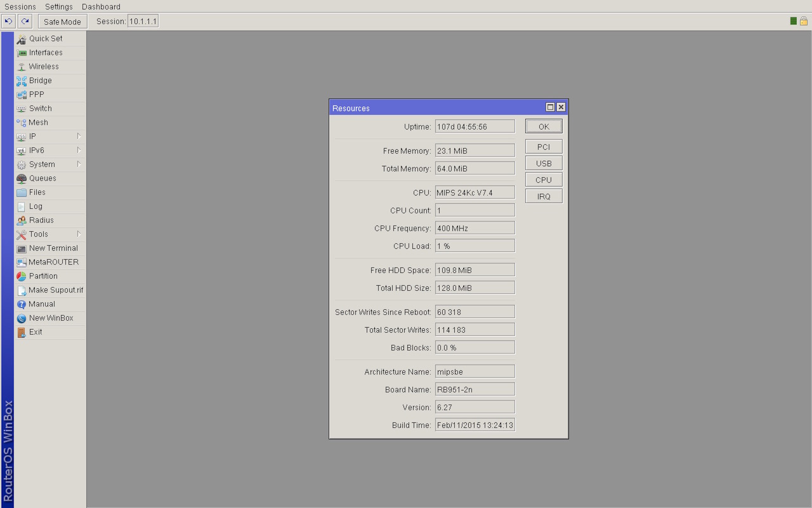Click the Radius icon
Screen dimensions: 812x508
[22, 220]
